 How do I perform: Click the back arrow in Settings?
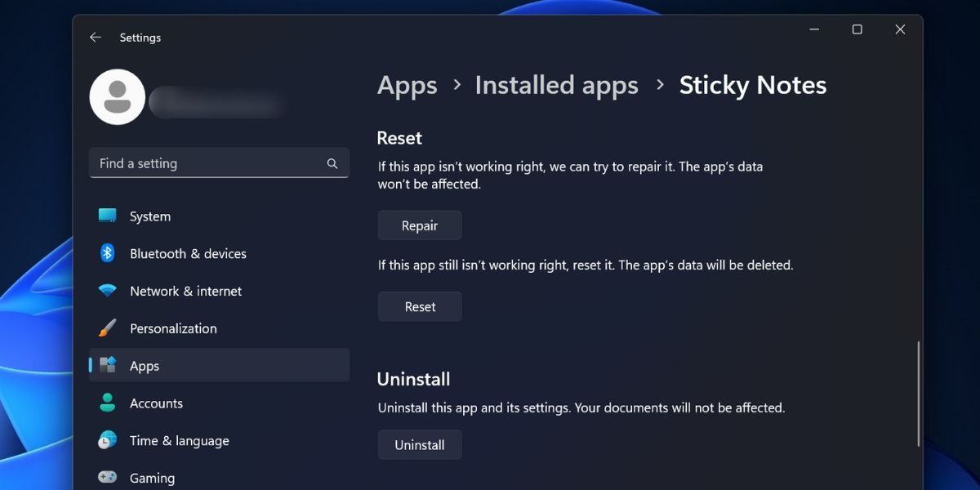96,38
